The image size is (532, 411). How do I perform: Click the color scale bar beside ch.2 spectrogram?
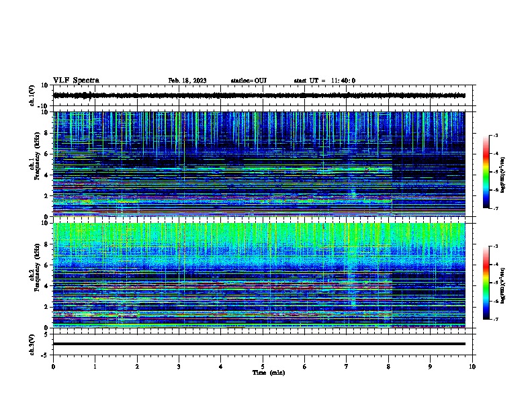coord(486,283)
